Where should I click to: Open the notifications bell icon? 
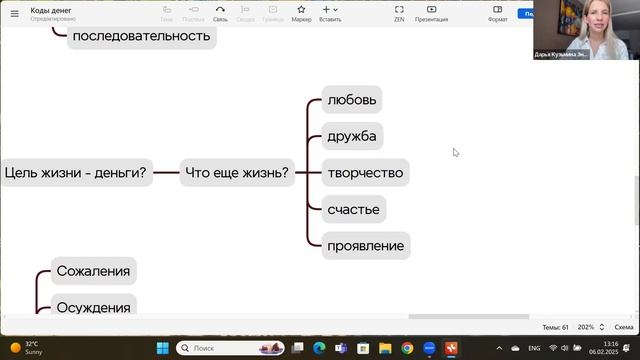[627, 348]
